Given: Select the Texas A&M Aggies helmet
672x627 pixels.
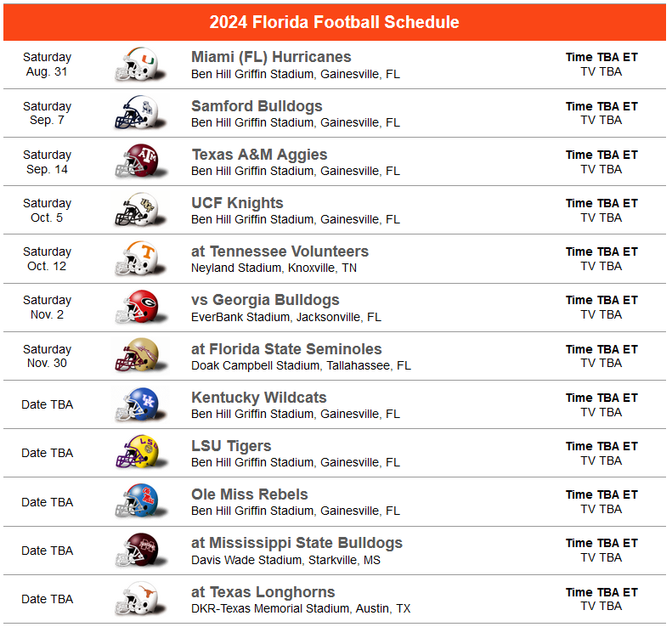Looking at the screenshot, I should pos(136,161).
